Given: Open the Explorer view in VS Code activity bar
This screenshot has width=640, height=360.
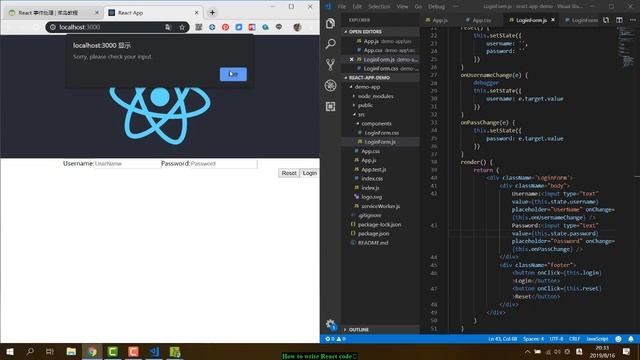Looking at the screenshot, I should pyautogui.click(x=331, y=23).
